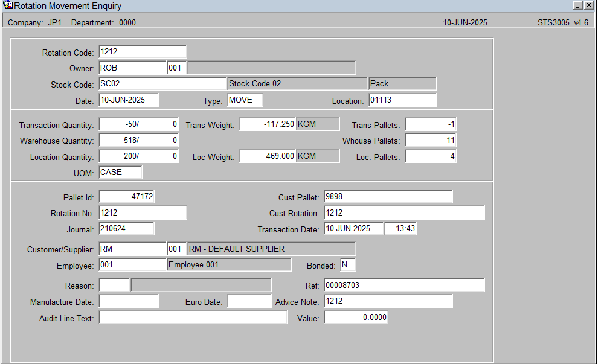
Task: Click the Manufacture Date field
Action: point(129,301)
